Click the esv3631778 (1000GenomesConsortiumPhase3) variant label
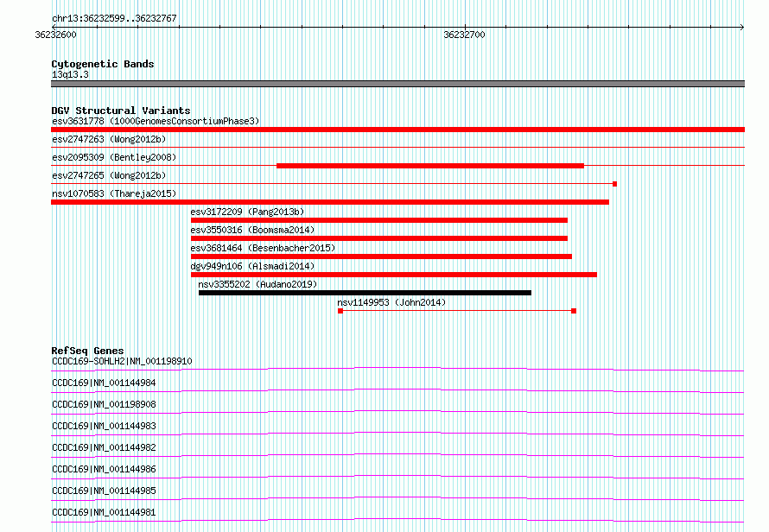 (156, 121)
